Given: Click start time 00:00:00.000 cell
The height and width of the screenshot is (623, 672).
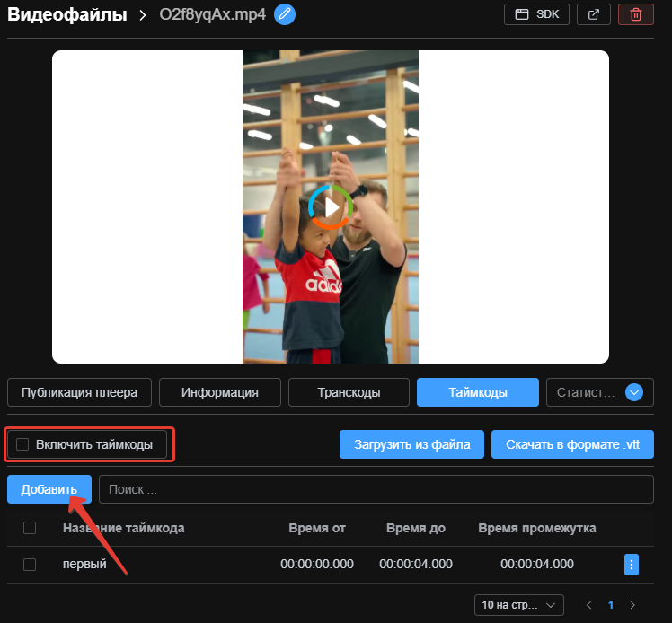Looking at the screenshot, I should 317,564.
